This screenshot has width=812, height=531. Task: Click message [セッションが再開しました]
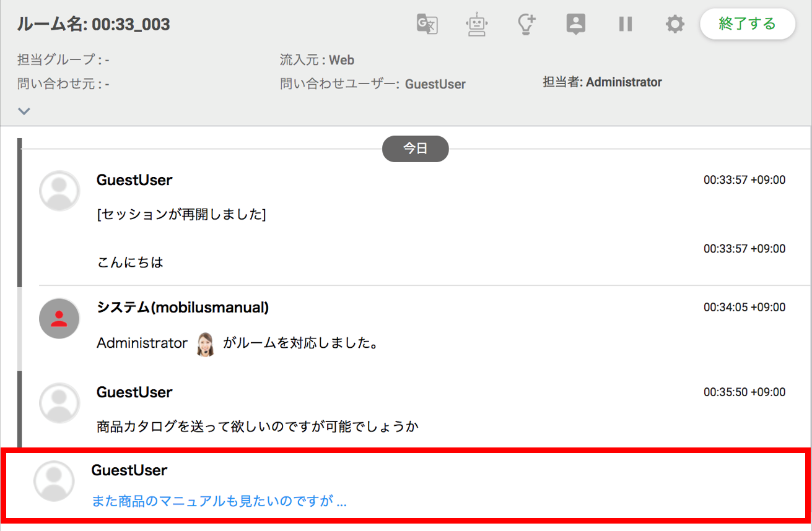(181, 215)
